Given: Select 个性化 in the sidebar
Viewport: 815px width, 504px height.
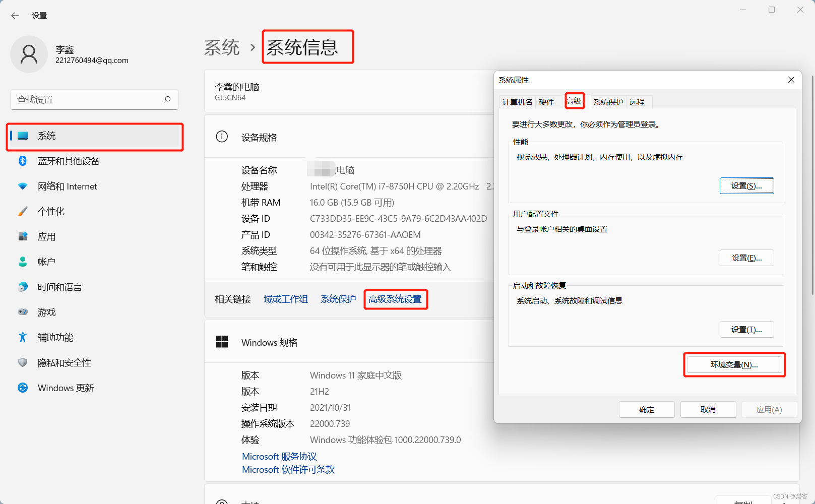Looking at the screenshot, I should (x=51, y=211).
